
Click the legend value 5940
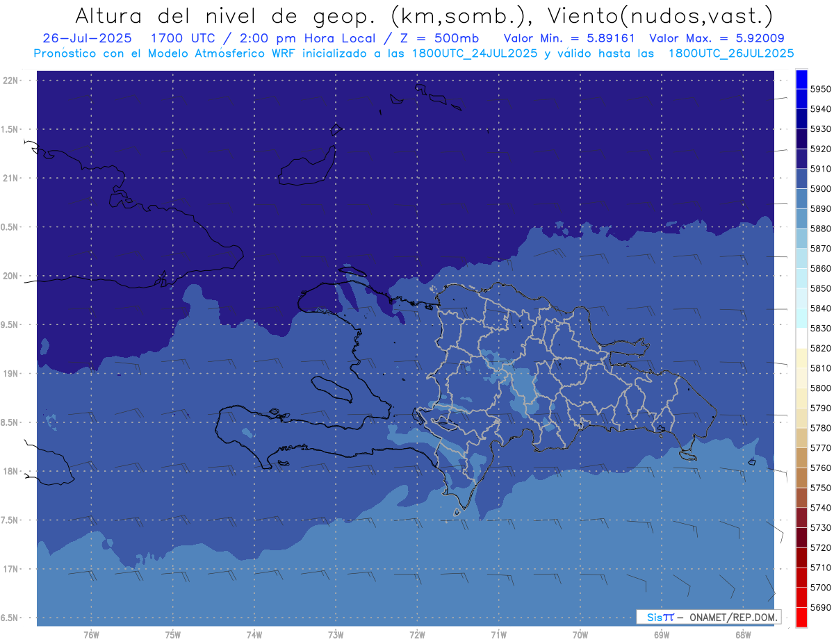click(820, 109)
